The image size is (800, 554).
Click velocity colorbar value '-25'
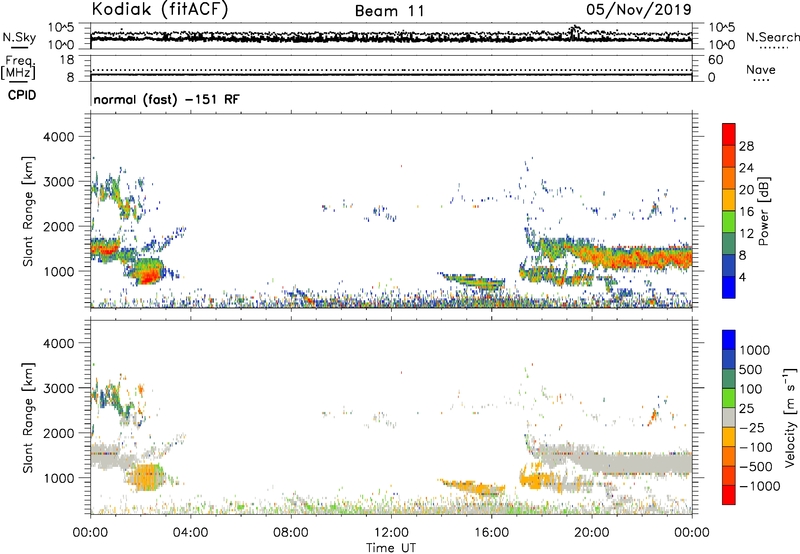(x=752, y=427)
